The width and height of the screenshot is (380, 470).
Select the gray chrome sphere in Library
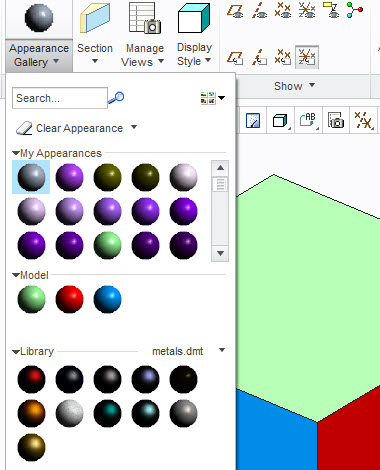(x=183, y=413)
